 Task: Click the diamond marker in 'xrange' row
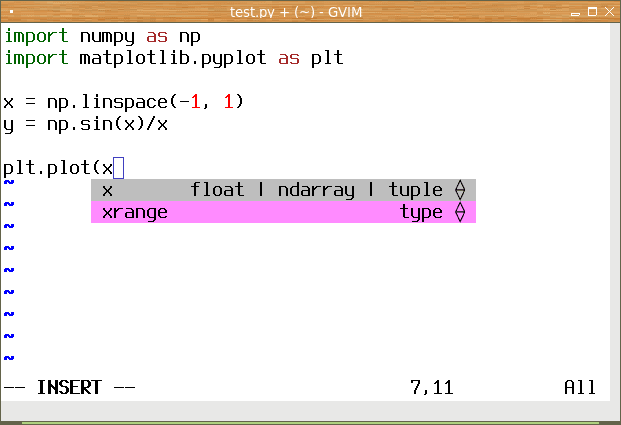pos(460,212)
